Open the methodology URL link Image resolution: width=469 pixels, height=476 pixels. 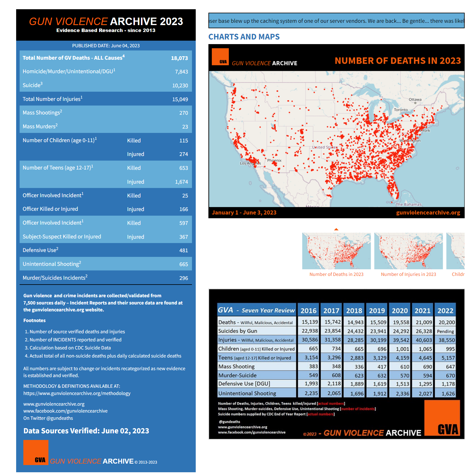pos(77,393)
